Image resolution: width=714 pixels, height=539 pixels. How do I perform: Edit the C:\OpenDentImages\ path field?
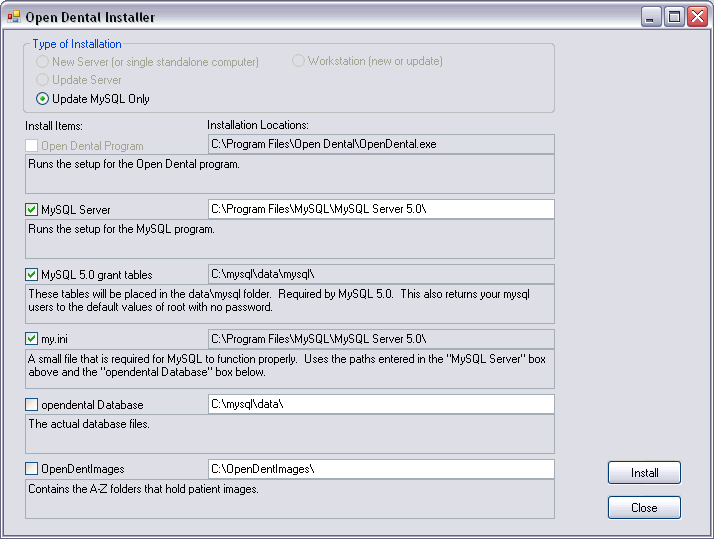pyautogui.click(x=381, y=469)
